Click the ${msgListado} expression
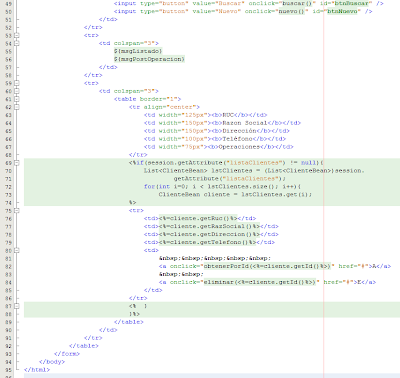 coord(138,51)
